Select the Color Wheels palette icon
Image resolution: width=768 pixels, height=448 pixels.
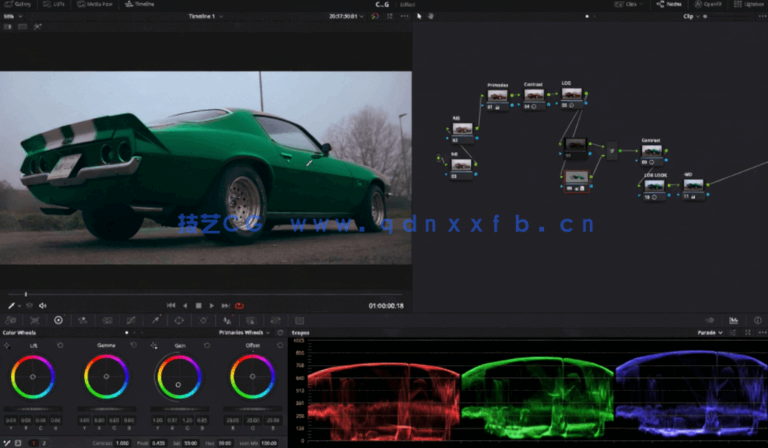click(x=58, y=320)
